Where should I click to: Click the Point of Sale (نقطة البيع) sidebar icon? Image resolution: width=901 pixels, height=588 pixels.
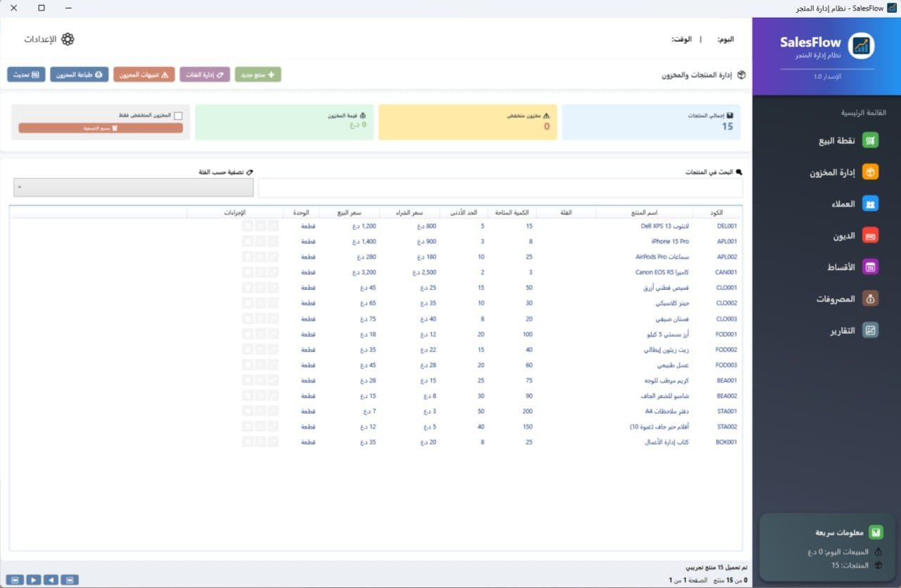point(871,141)
